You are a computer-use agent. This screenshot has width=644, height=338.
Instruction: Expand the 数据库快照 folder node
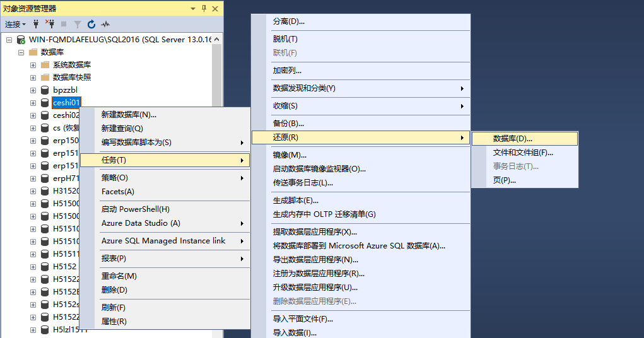33,78
